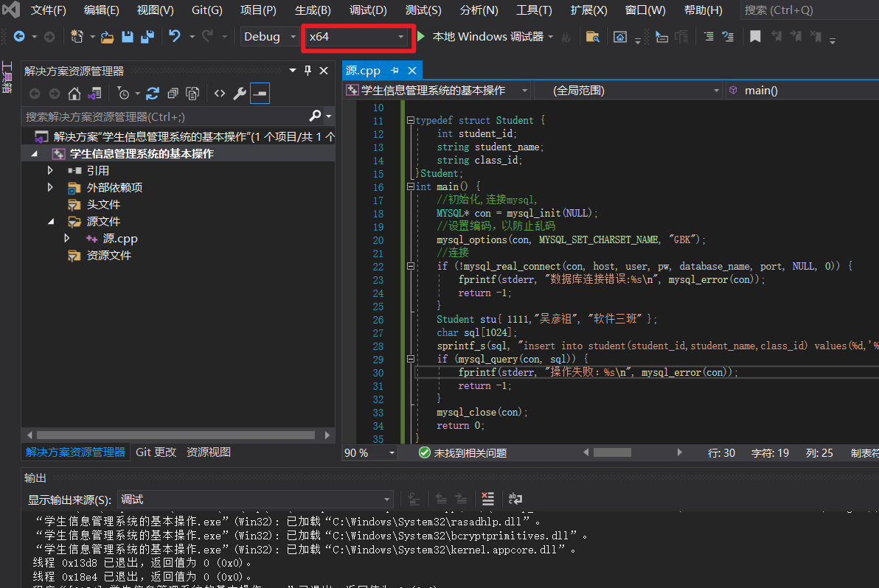Toggle pin on Solution Explorer panel

(308, 71)
